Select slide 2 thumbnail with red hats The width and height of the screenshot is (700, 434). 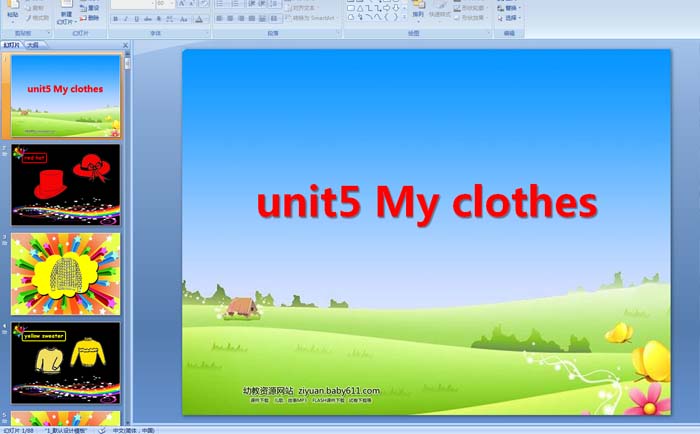pos(66,184)
